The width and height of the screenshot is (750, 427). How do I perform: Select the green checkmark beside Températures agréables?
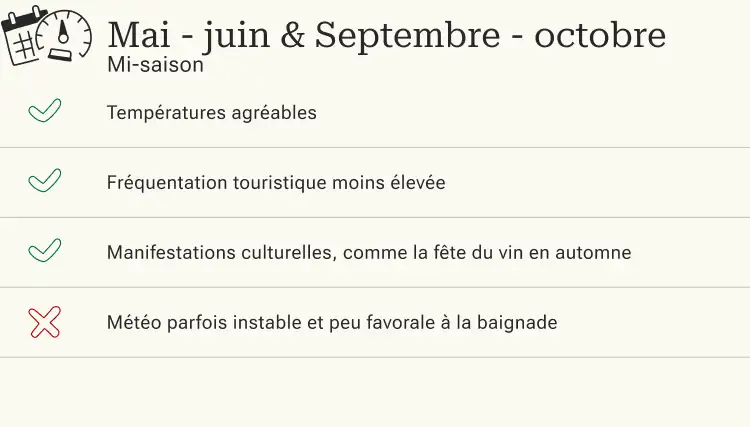click(x=44, y=110)
